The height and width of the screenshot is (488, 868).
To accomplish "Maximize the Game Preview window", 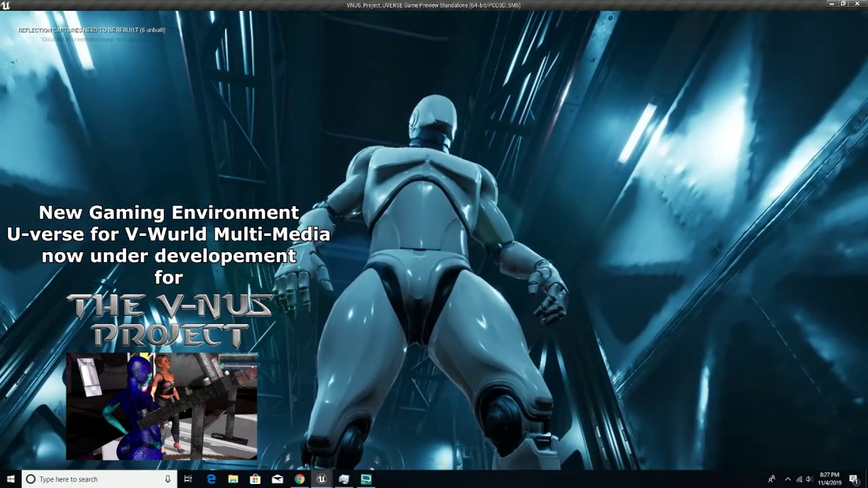I will coord(843,3).
